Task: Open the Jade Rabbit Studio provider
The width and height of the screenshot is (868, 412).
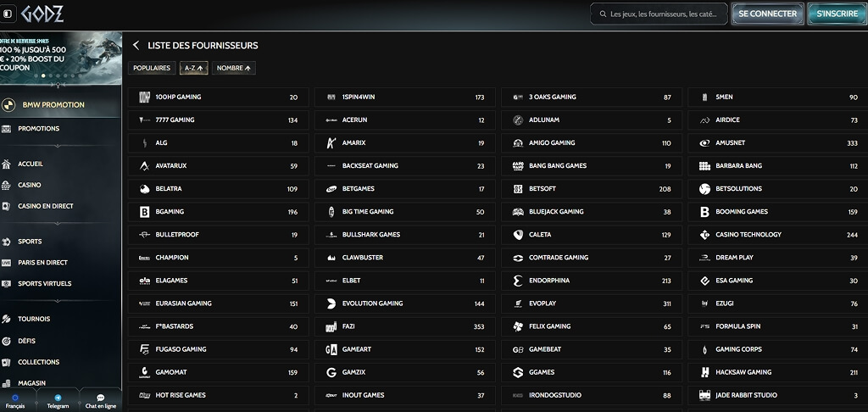Action: point(778,395)
